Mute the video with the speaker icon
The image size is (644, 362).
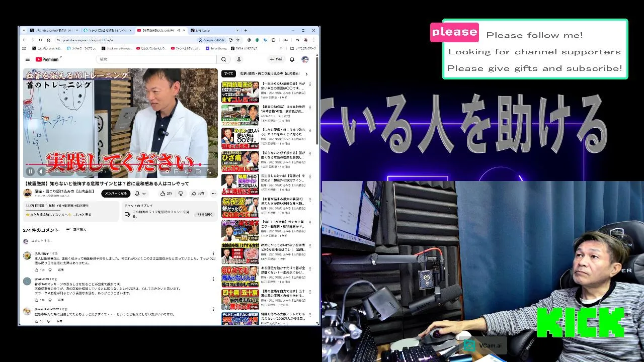coord(41,171)
